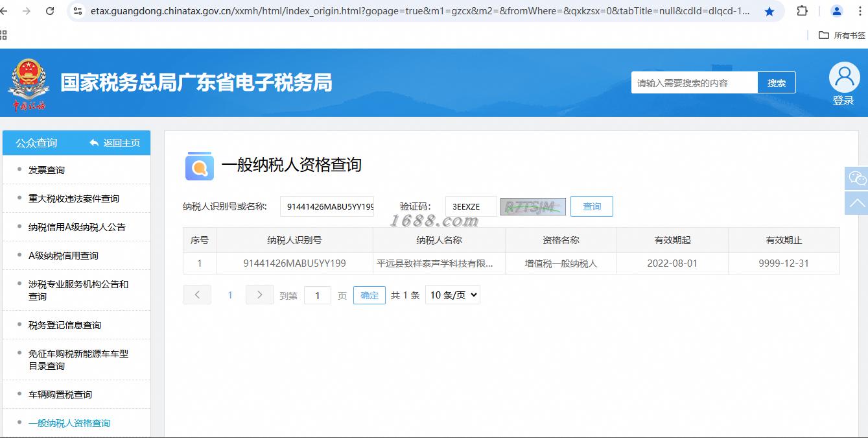Screen dimensions: 868x438
Task: Click the 查询 query button
Action: click(592, 206)
